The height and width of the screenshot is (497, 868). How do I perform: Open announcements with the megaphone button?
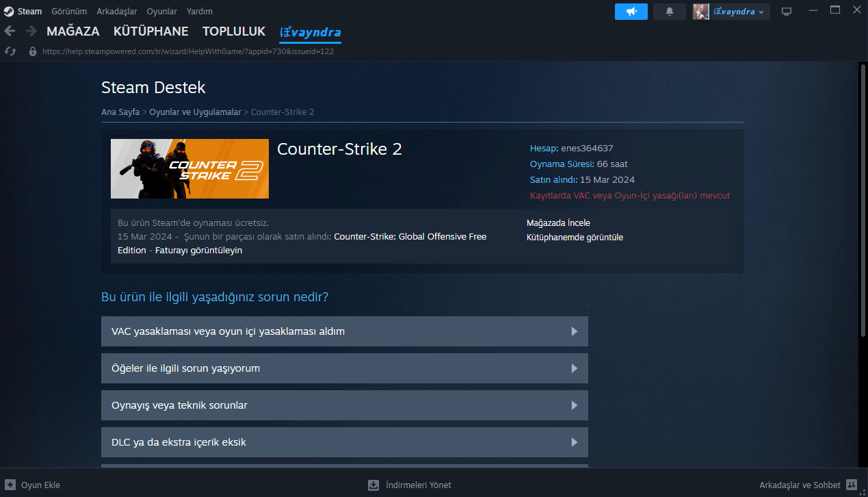631,12
